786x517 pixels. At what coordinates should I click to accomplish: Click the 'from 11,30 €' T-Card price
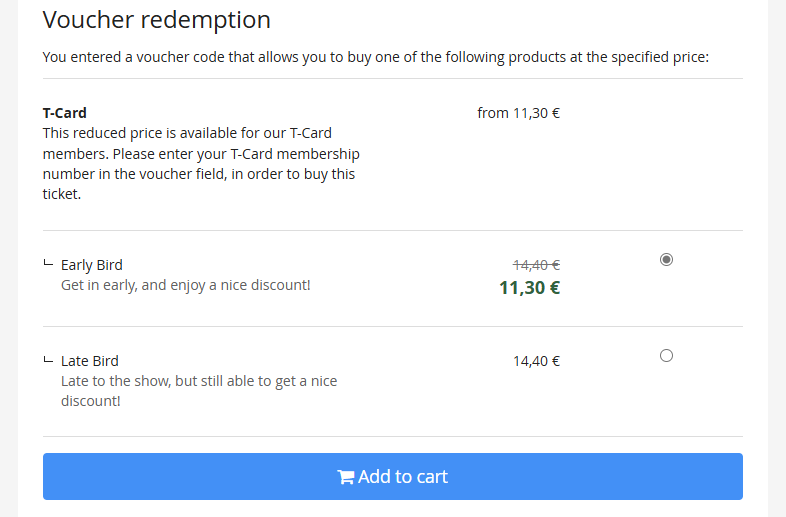point(518,113)
